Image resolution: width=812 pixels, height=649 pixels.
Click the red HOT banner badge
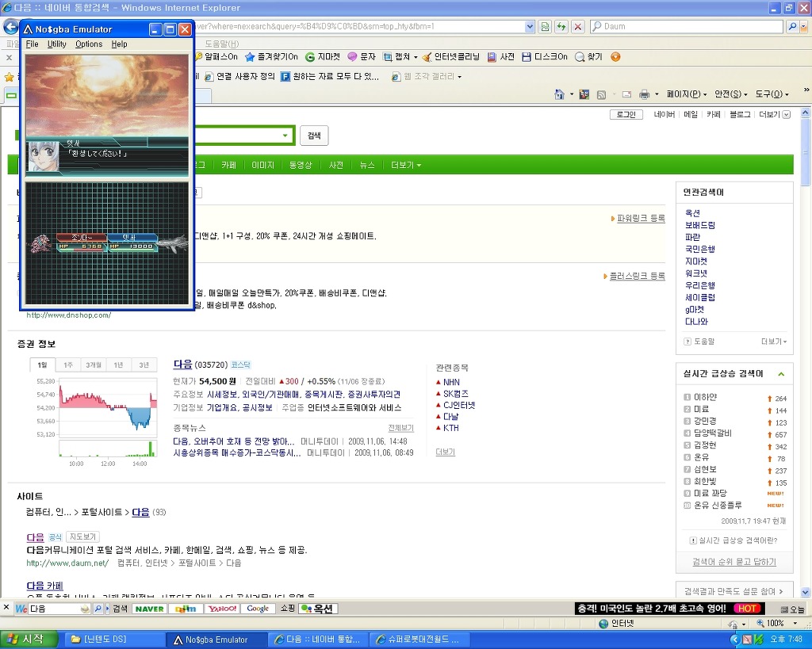pyautogui.click(x=747, y=609)
